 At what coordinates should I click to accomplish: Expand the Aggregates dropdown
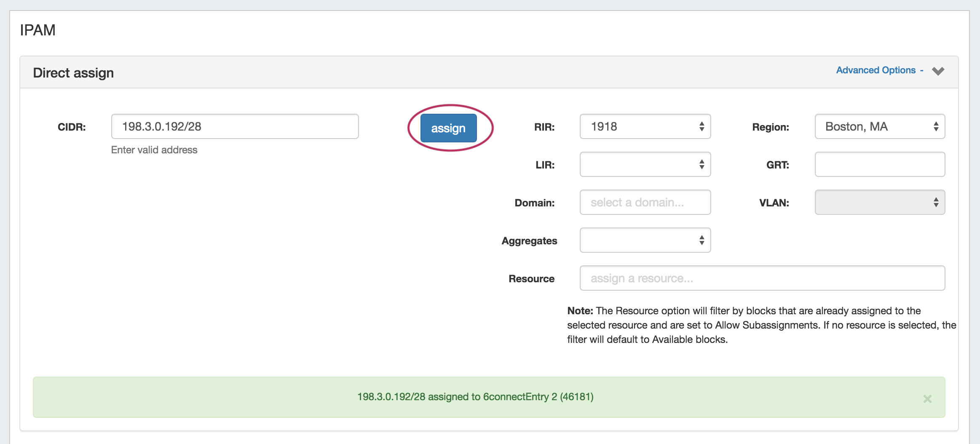pos(645,240)
